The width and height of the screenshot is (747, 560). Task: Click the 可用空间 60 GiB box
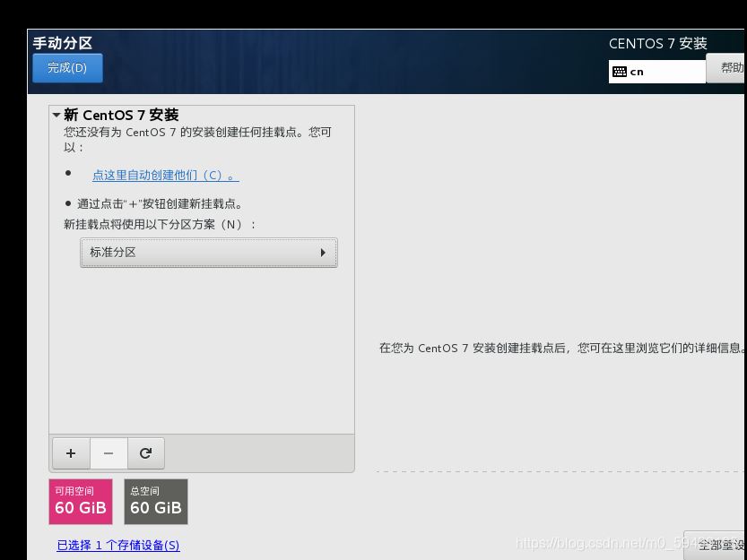(x=81, y=502)
